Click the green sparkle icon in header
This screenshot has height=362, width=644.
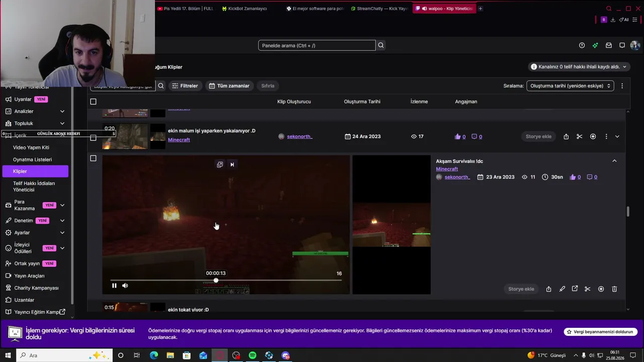click(595, 45)
